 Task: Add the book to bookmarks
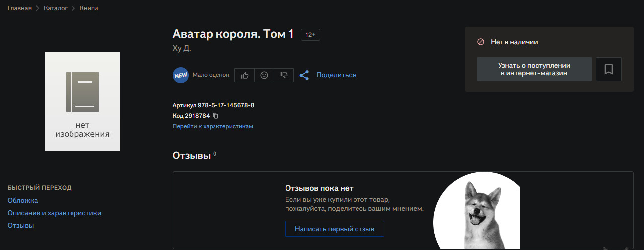[608, 69]
